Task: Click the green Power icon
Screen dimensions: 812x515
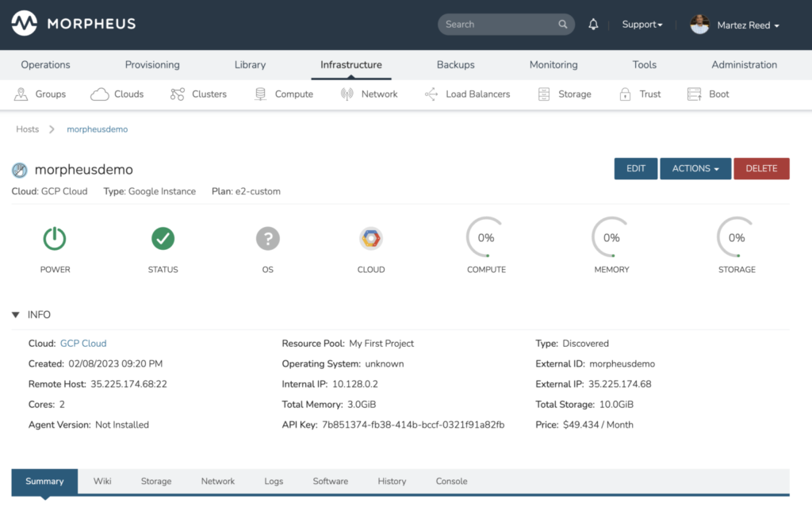Action: click(55, 239)
